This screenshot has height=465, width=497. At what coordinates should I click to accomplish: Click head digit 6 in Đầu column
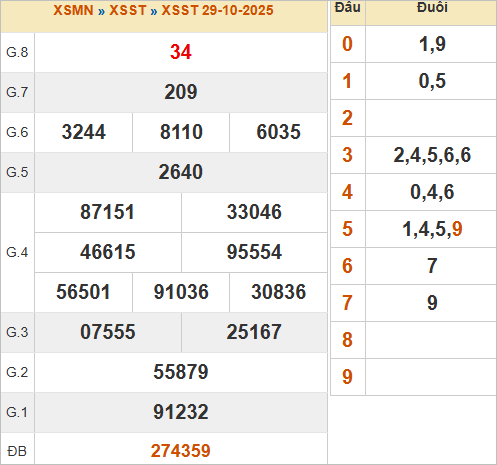(347, 266)
